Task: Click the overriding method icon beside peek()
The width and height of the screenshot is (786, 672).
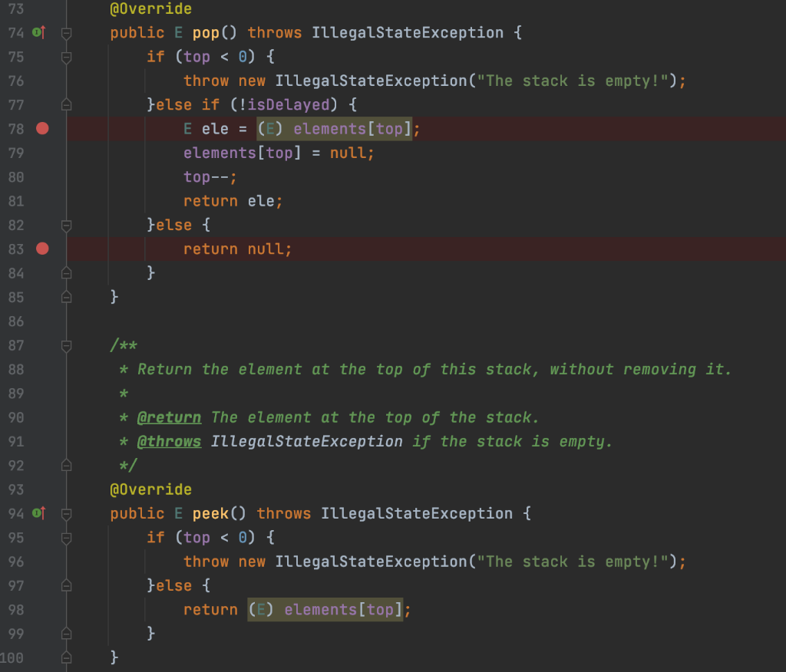Action: (x=37, y=513)
